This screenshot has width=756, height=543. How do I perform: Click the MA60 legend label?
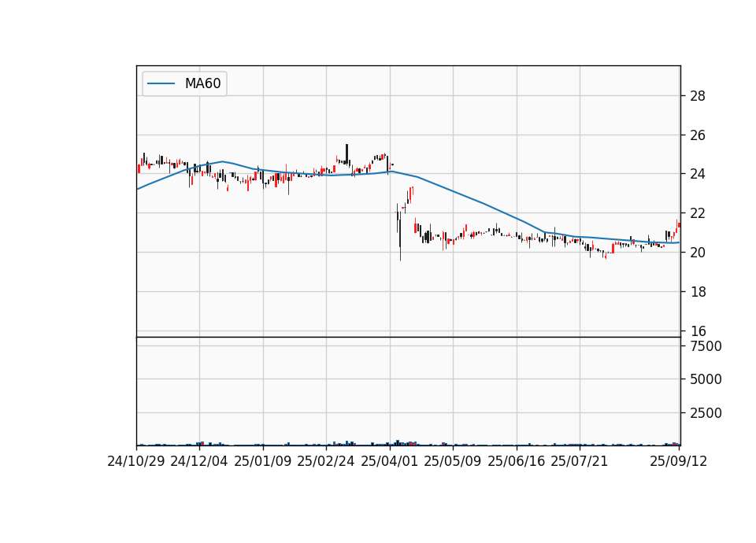coord(202,83)
